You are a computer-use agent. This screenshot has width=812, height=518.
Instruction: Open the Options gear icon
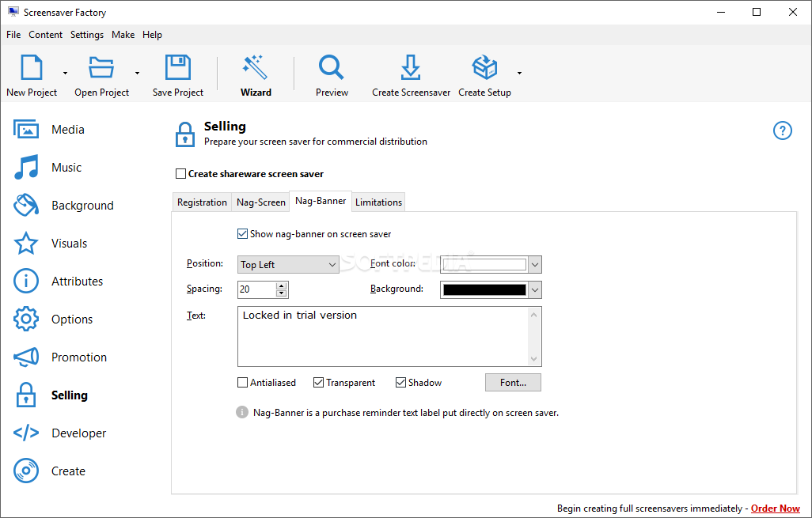26,319
